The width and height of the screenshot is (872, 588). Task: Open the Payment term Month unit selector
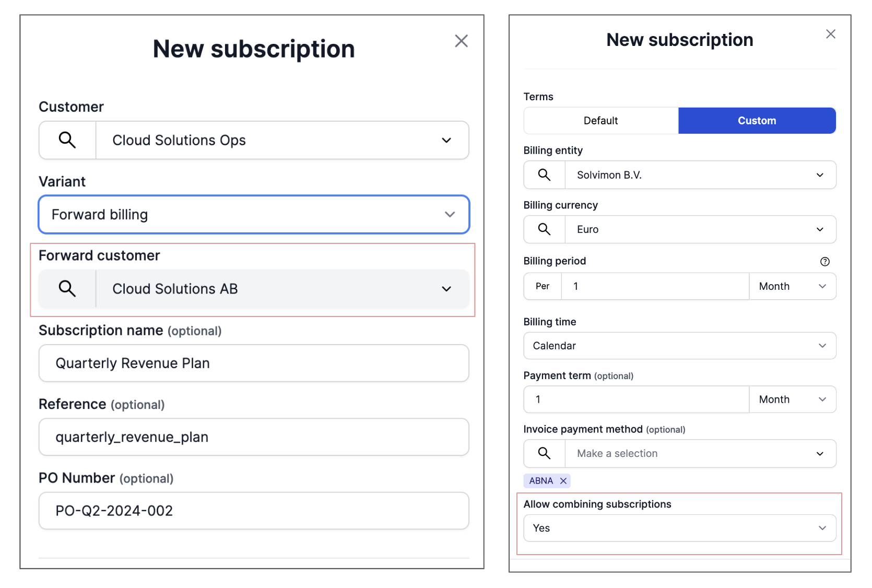792,399
